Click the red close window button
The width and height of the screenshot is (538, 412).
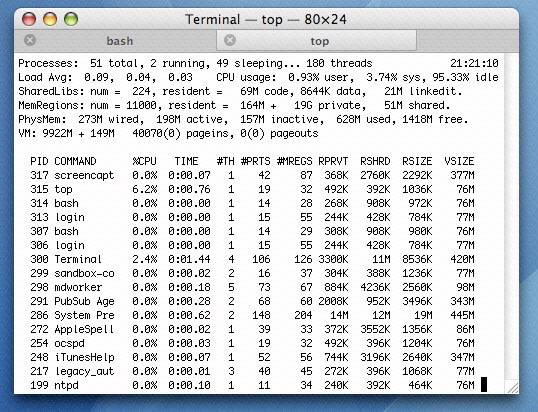pyautogui.click(x=29, y=19)
